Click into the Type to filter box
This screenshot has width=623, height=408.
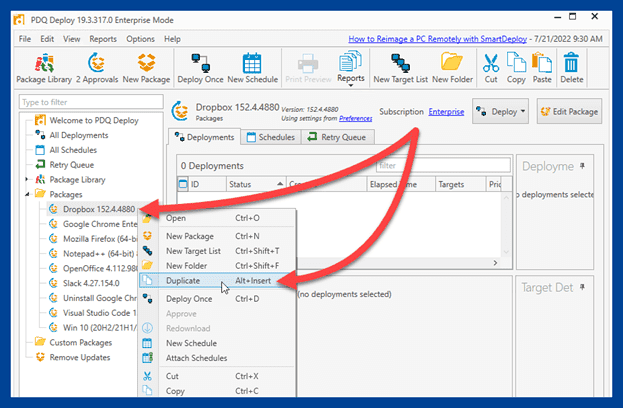click(91, 102)
